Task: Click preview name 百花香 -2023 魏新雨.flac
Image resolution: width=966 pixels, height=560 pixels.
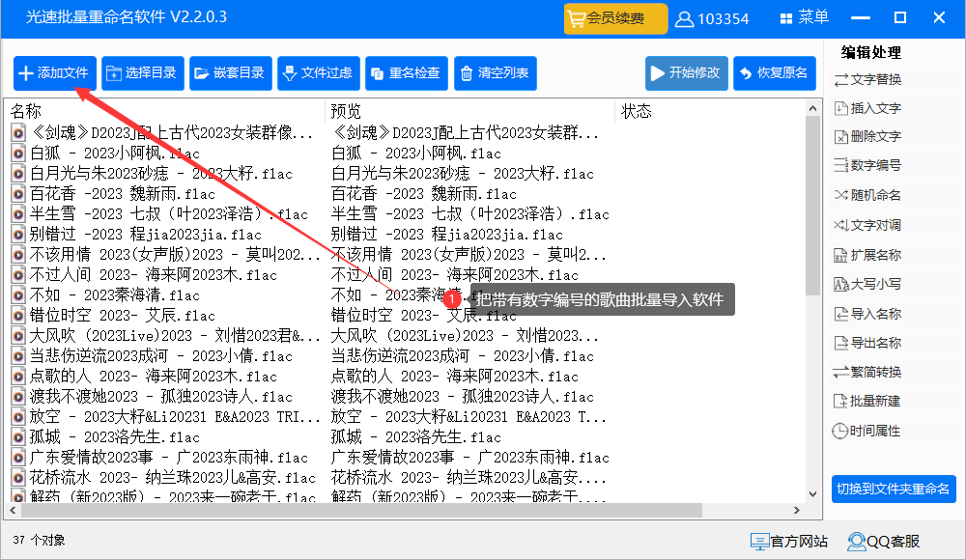Action: pyautogui.click(x=424, y=194)
